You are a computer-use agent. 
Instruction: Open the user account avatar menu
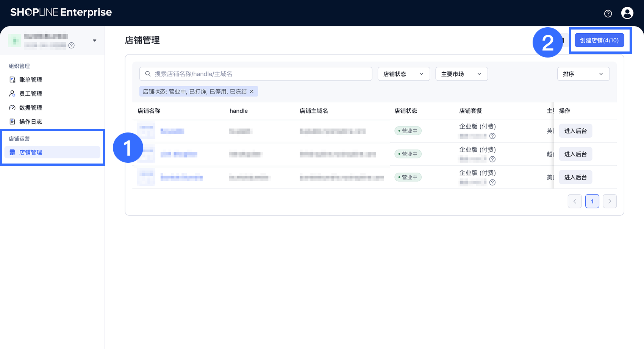coord(627,13)
